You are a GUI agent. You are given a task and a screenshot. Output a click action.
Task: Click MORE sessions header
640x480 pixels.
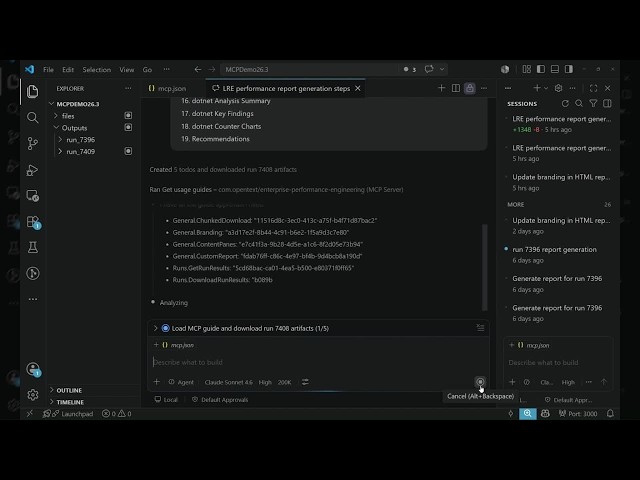pyautogui.click(x=516, y=204)
